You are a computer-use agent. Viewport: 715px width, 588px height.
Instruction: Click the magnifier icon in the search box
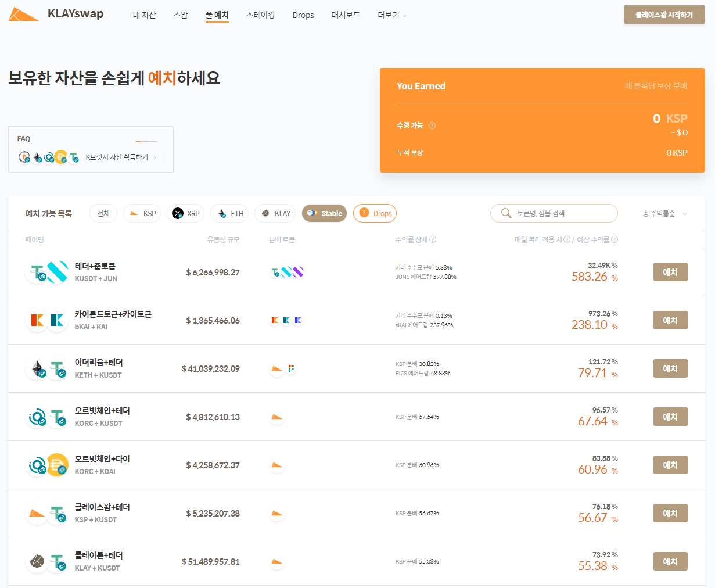pos(506,213)
